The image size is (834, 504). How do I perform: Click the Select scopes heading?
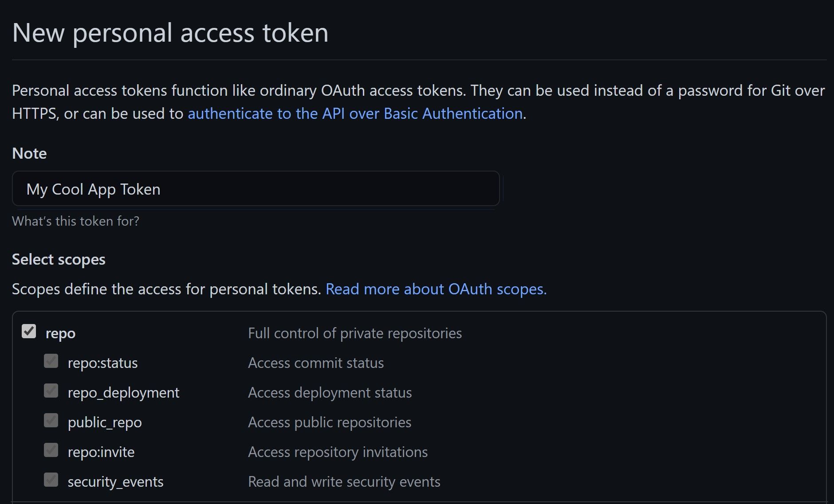pyautogui.click(x=59, y=259)
